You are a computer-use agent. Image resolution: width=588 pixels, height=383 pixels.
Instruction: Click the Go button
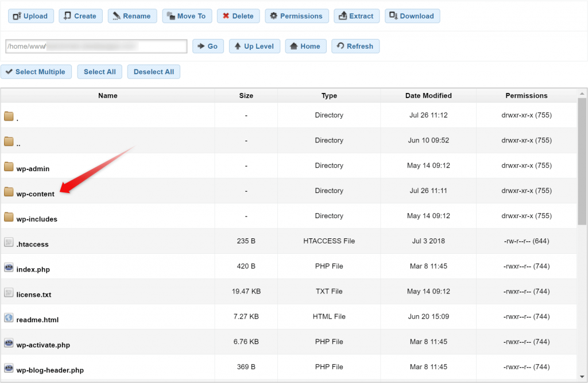pos(208,47)
